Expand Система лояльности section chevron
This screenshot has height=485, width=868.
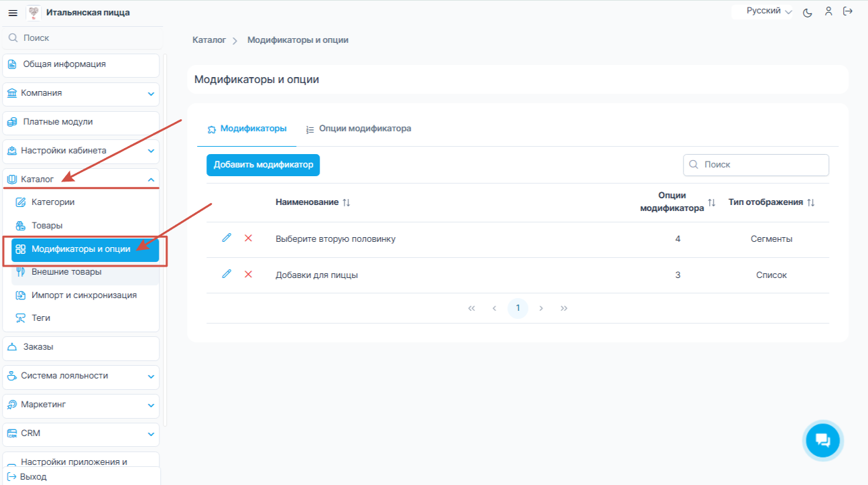[x=151, y=376]
